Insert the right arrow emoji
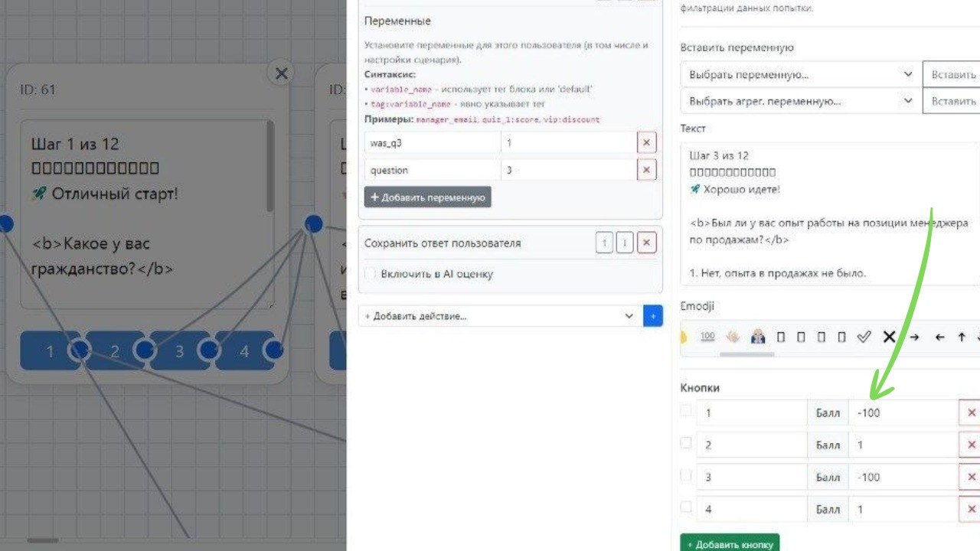The width and height of the screenshot is (980, 551). pos(914,337)
